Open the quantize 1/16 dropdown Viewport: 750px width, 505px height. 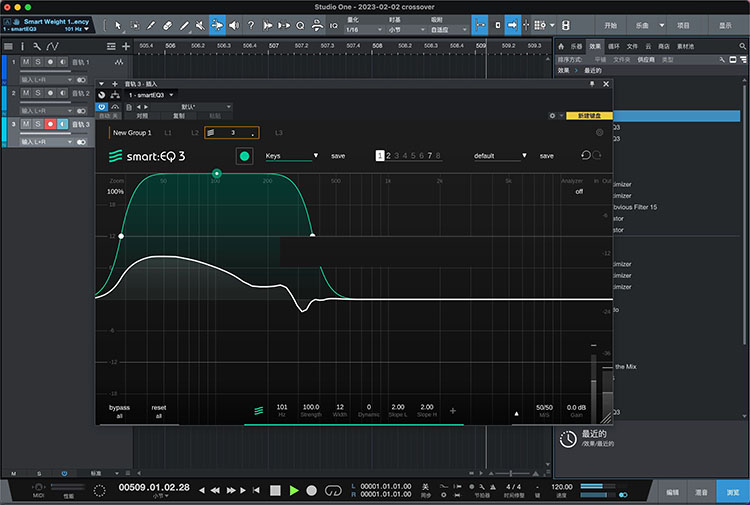click(x=364, y=30)
